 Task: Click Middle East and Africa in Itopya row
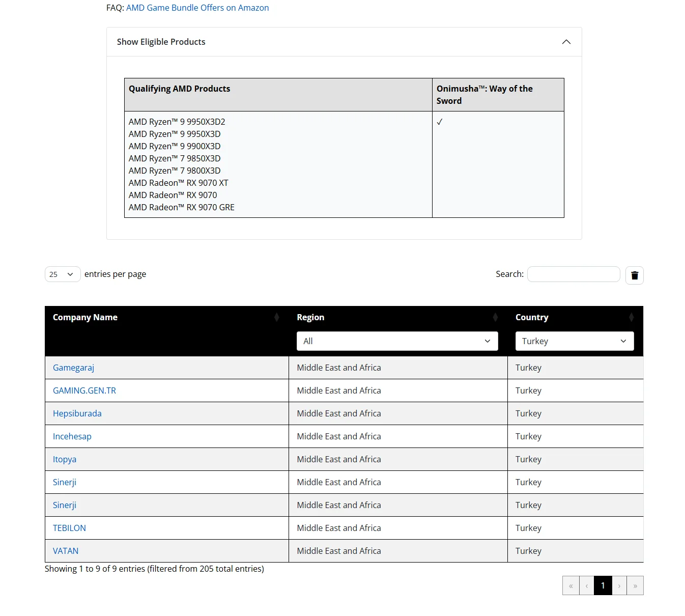[x=339, y=459]
